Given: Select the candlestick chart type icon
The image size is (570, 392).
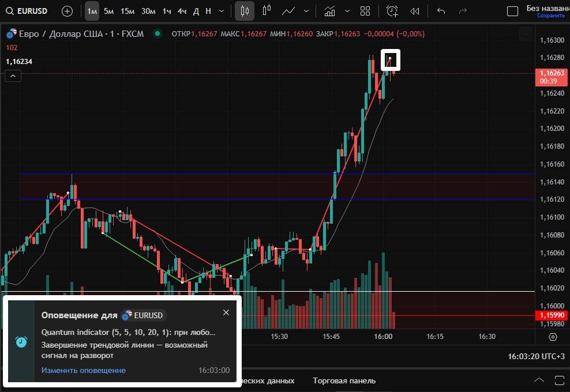Looking at the screenshot, I should point(245,11).
